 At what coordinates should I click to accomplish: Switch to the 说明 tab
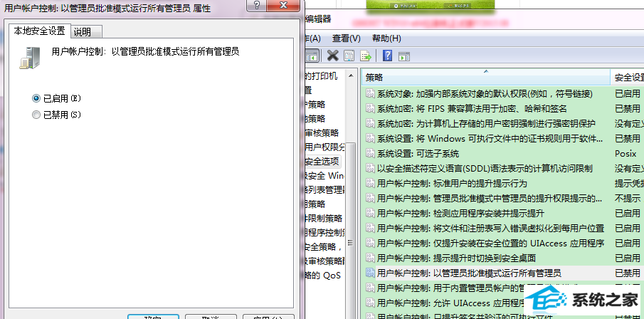(x=83, y=32)
